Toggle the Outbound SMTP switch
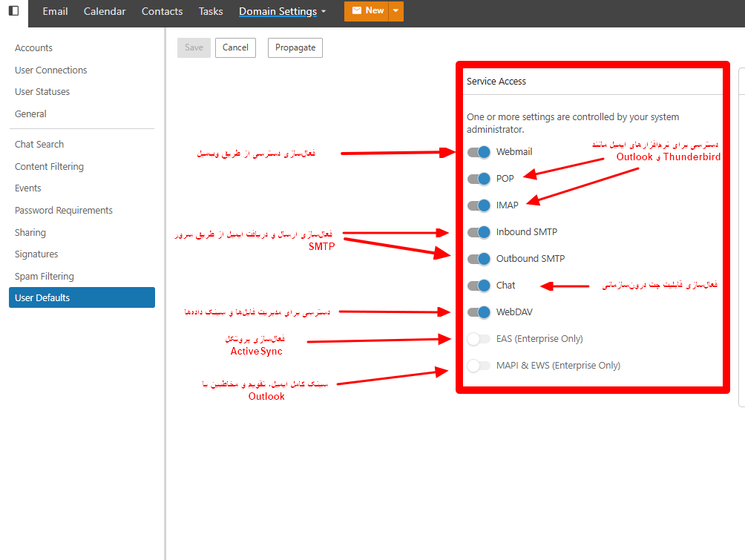The image size is (745, 560). coord(479,259)
